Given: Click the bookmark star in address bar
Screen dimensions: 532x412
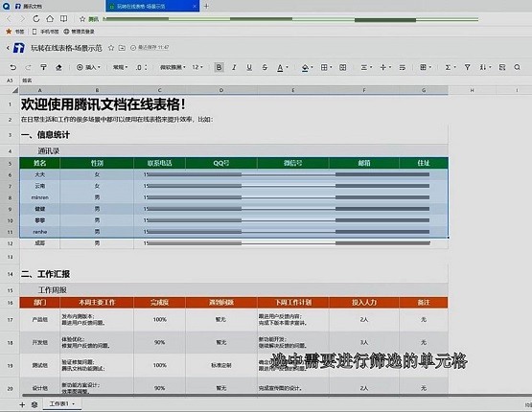Looking at the screenshot, I should pyautogui.click(x=82, y=19).
